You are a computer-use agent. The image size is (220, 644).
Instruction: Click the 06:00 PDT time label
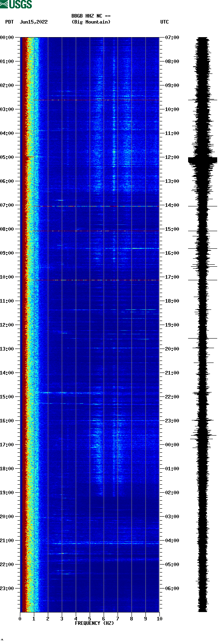coord(7,181)
